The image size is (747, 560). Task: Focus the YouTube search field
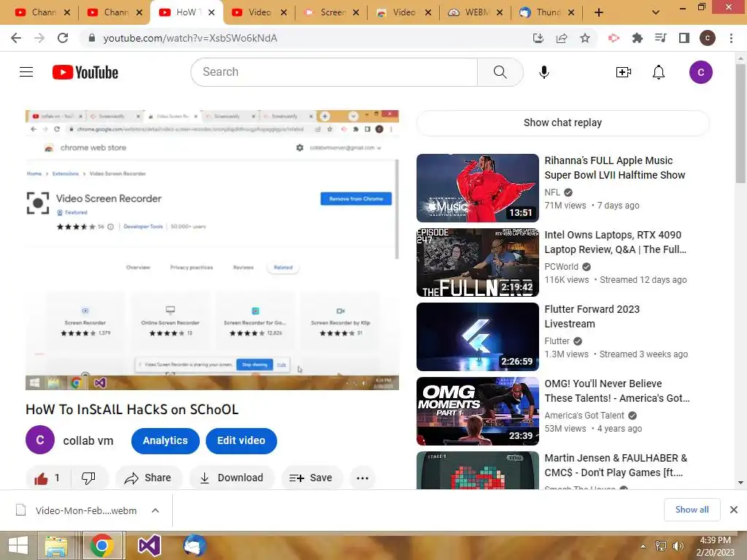pyautogui.click(x=334, y=72)
